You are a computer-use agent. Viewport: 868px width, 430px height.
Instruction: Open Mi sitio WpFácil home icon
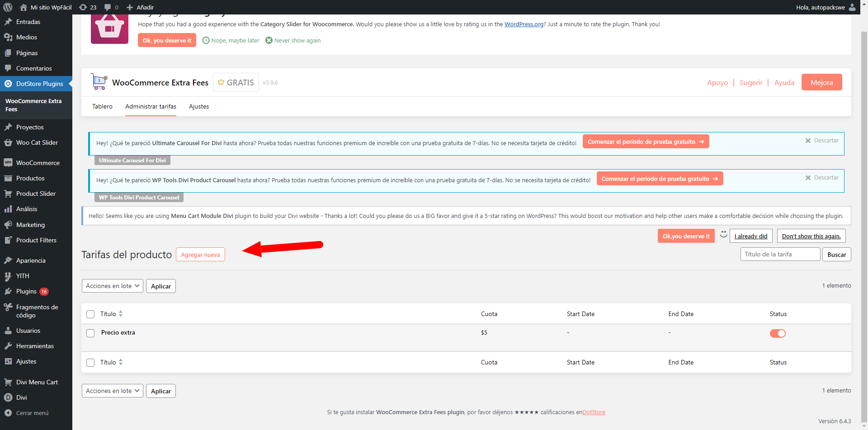click(x=24, y=7)
